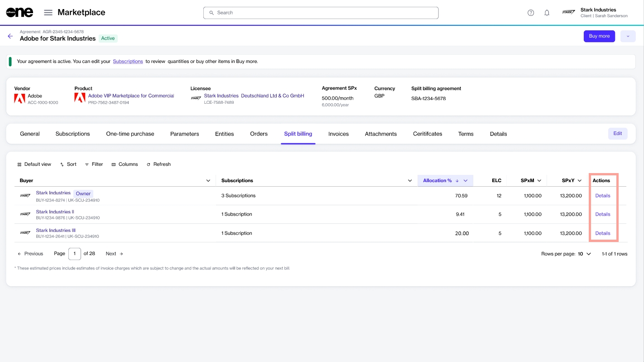644x362 pixels.
Task: Go to Next page of results
Action: tap(114, 254)
